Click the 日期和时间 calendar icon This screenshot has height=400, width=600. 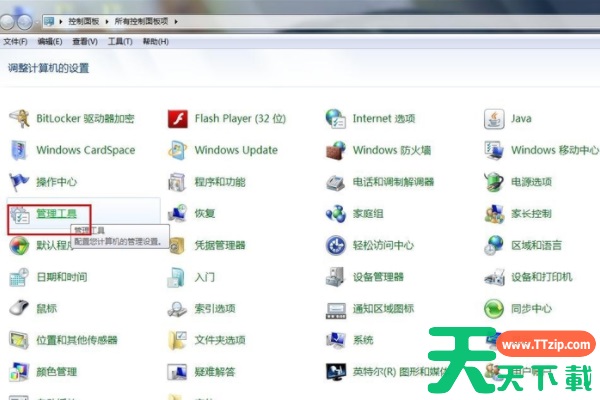coord(19,277)
